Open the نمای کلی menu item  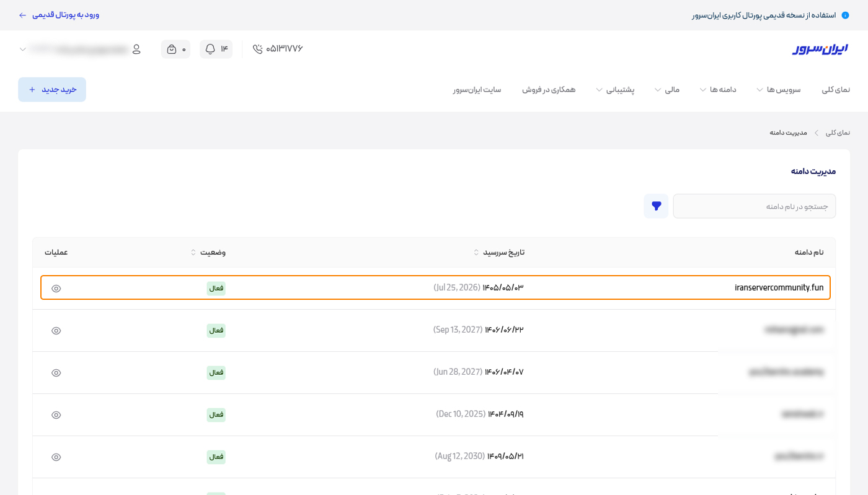(836, 90)
